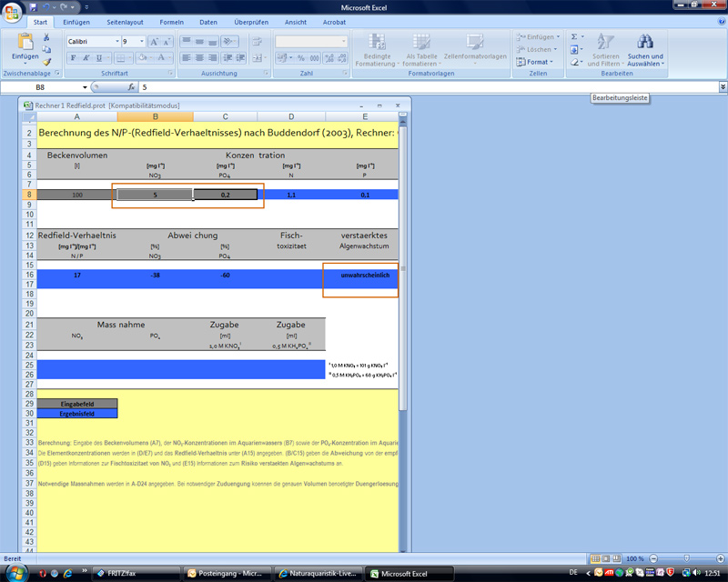
Task: Expand the formula bar with the chevron
Action: pyautogui.click(x=722, y=87)
